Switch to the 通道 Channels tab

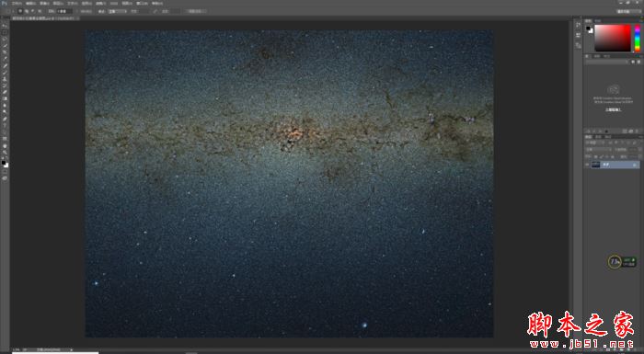(598, 137)
